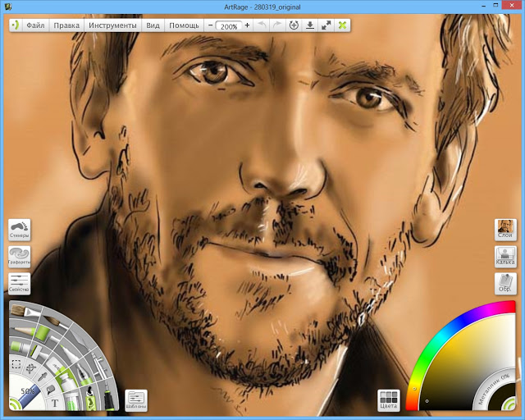Open the Цвета color samples panel
The height and width of the screenshot is (420, 525).
388,400
